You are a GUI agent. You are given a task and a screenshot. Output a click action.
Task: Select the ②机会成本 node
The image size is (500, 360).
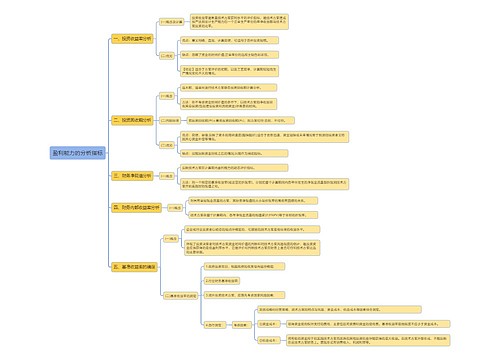[x=269, y=340]
